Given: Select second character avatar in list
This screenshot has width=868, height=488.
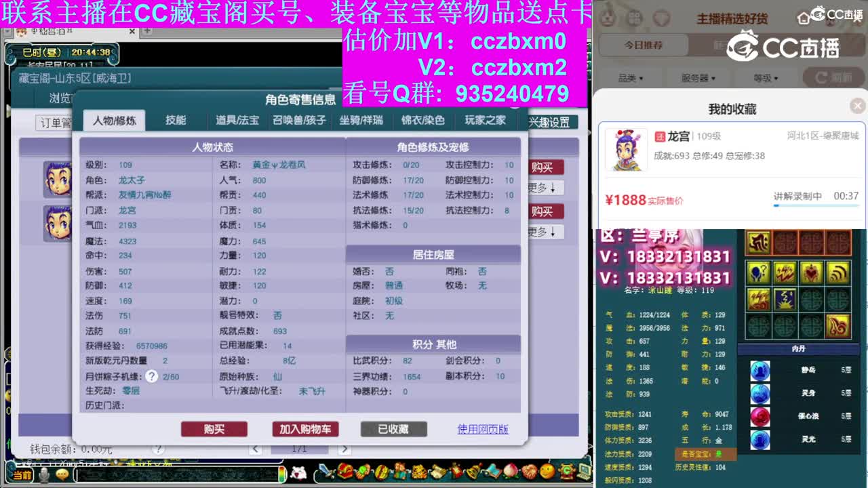Looking at the screenshot, I should pyautogui.click(x=58, y=224).
